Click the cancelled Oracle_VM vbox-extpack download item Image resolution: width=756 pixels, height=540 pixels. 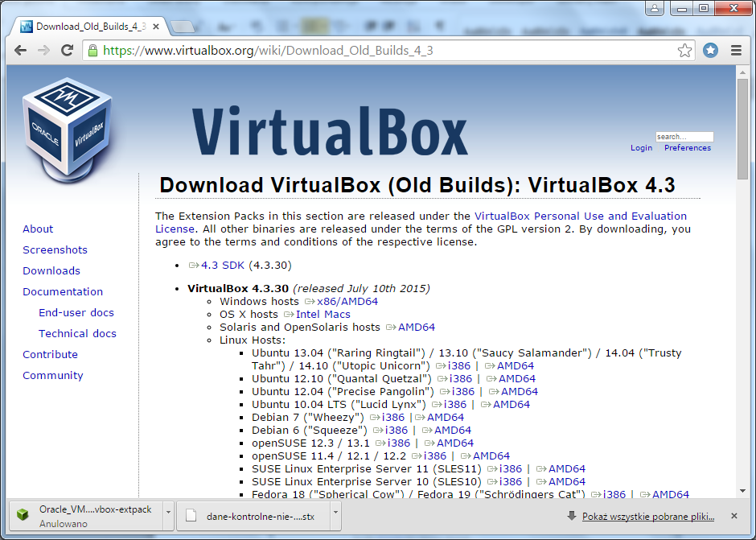[x=86, y=516]
